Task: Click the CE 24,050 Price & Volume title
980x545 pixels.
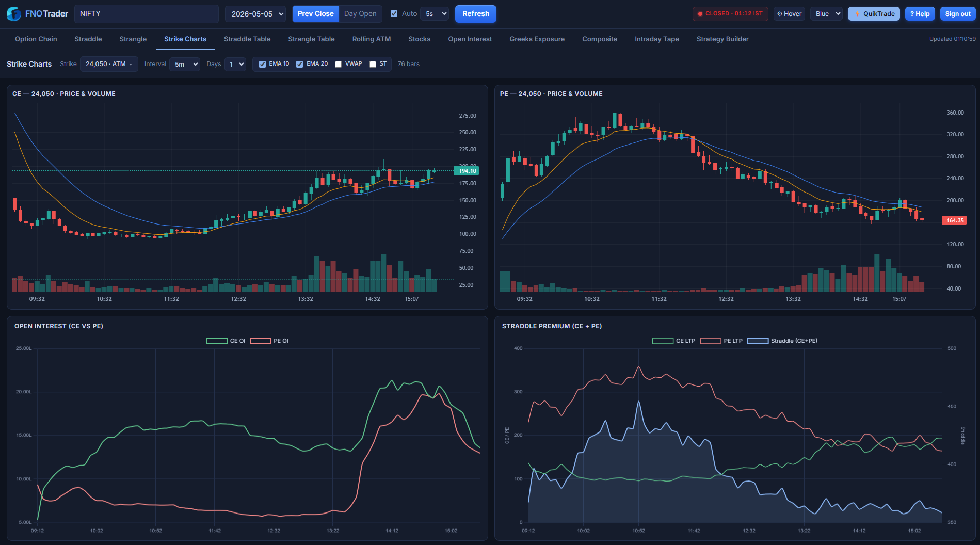Action: click(64, 94)
